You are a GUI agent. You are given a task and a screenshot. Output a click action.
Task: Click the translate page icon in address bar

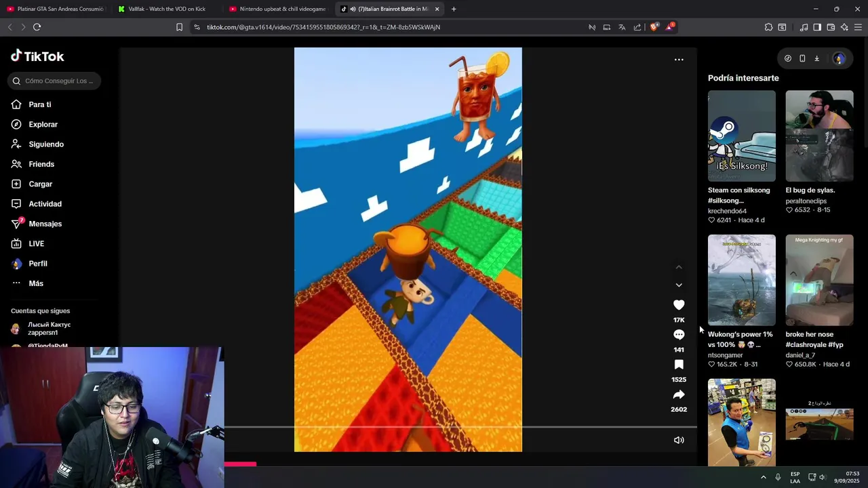click(622, 27)
